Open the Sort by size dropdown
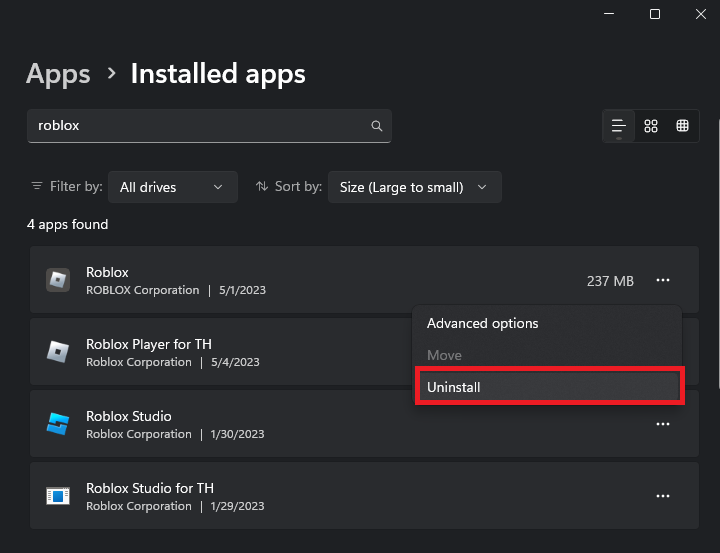720x553 pixels. coord(414,187)
